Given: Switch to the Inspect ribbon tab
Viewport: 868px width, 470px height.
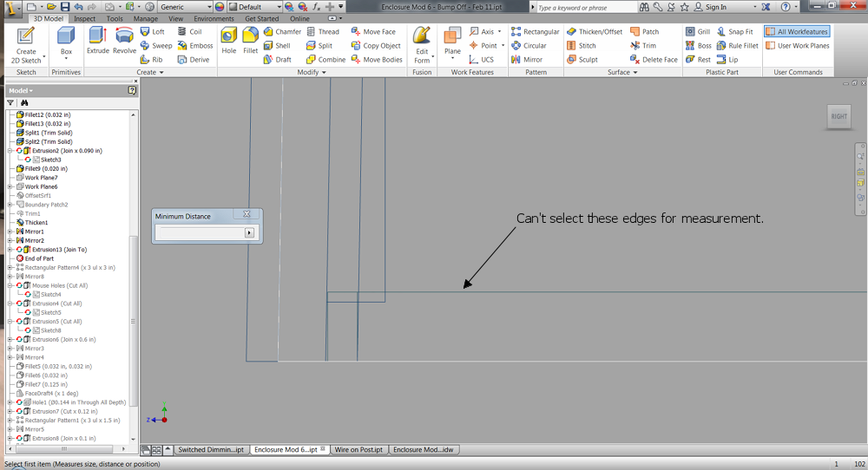Looking at the screenshot, I should (x=85, y=18).
